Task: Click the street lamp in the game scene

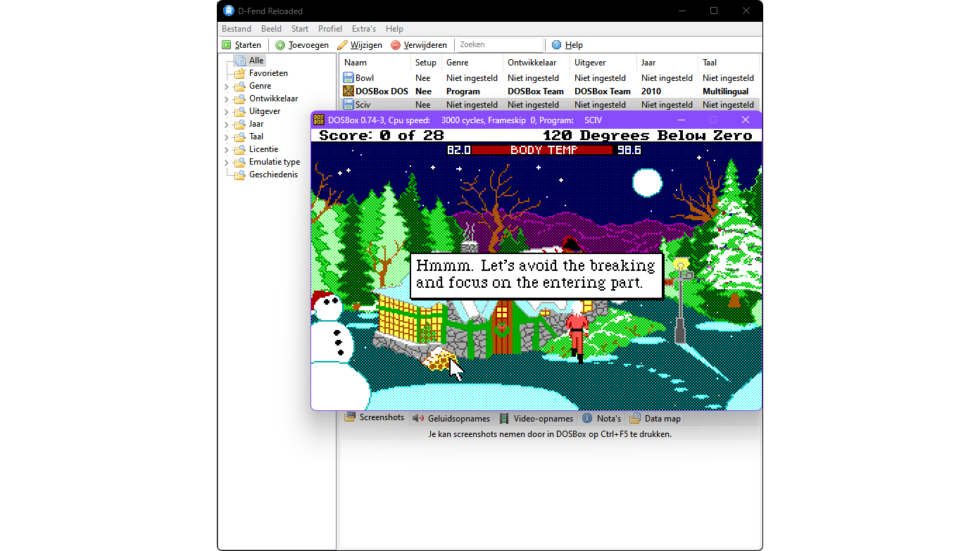Action: 680,300
